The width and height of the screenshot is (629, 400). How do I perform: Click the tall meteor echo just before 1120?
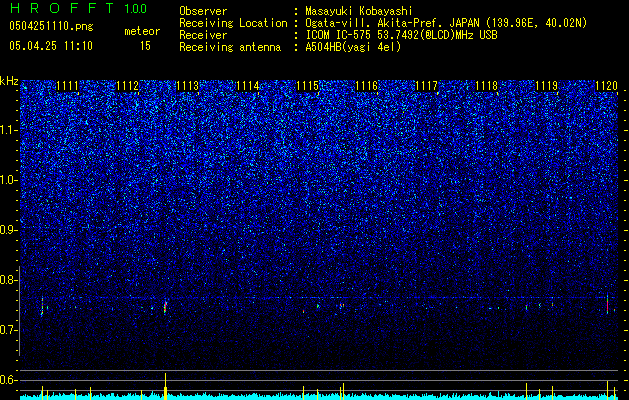click(x=607, y=305)
